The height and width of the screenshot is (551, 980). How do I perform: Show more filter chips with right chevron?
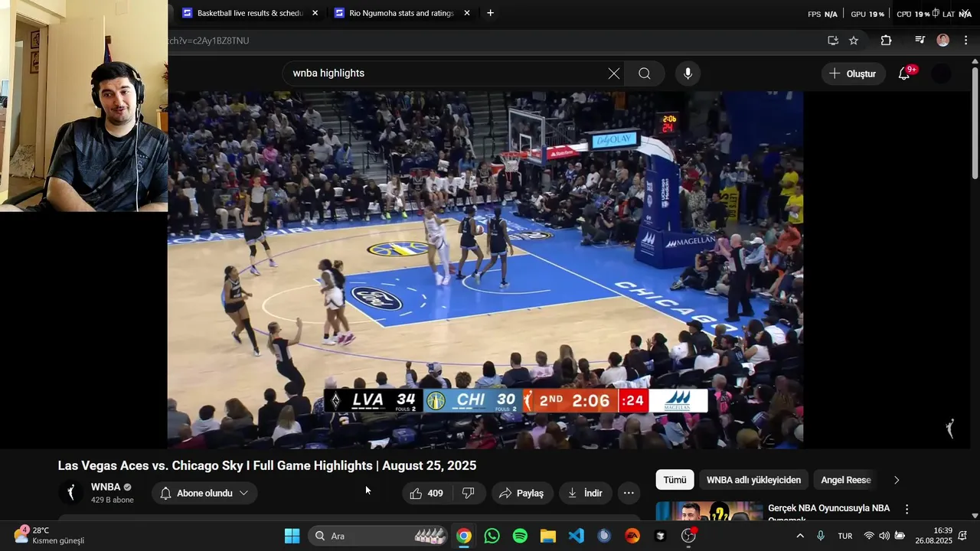tap(897, 480)
